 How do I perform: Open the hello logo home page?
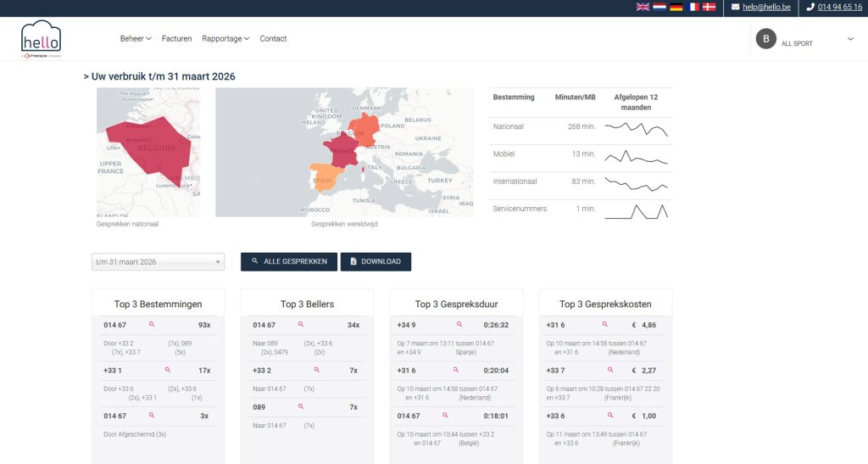pyautogui.click(x=41, y=39)
